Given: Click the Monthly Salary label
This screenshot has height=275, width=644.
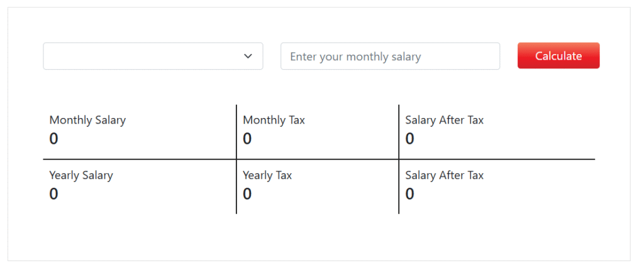Looking at the screenshot, I should [87, 120].
